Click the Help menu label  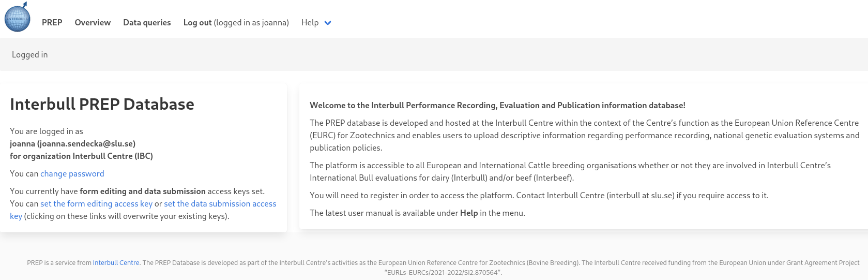[310, 23]
